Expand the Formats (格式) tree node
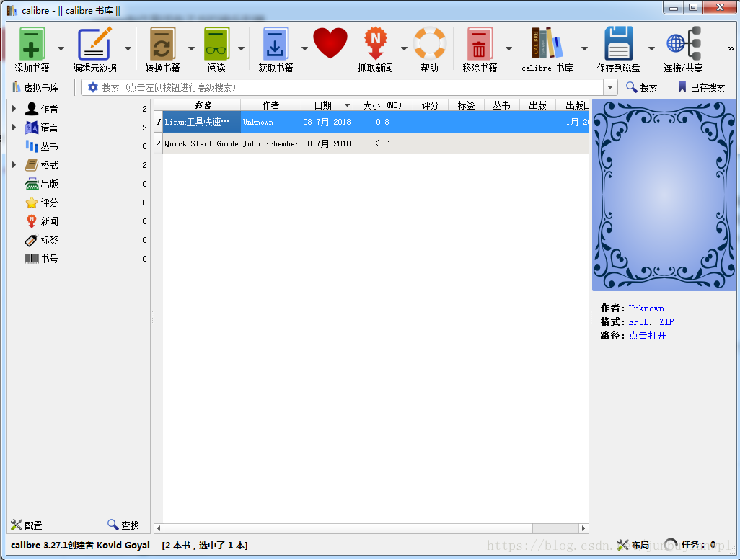Viewport: 740px width, 560px height. click(14, 165)
